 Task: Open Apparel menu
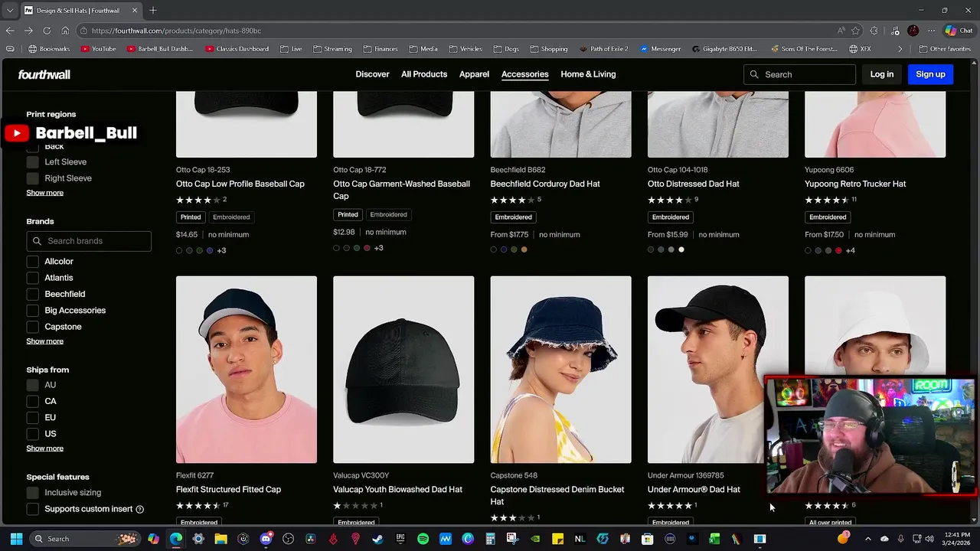pyautogui.click(x=474, y=74)
